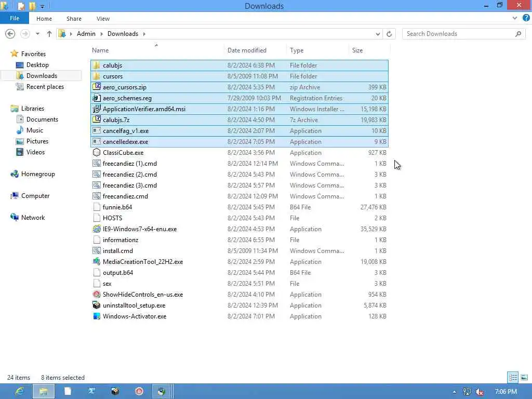Select Network in navigation pane

(33, 218)
